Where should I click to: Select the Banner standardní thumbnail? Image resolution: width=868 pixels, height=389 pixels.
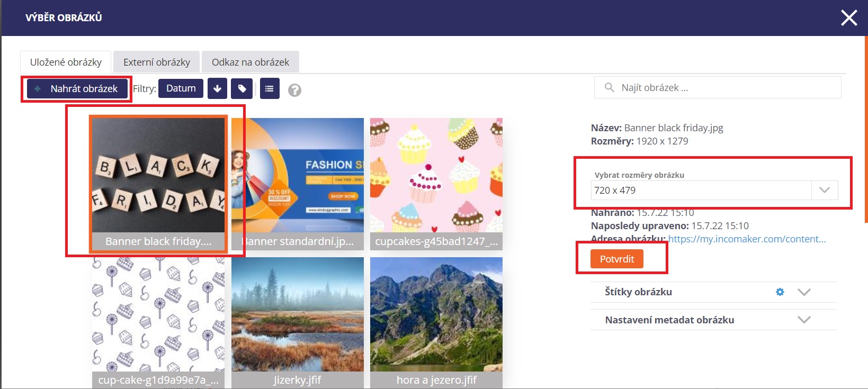coord(298,184)
